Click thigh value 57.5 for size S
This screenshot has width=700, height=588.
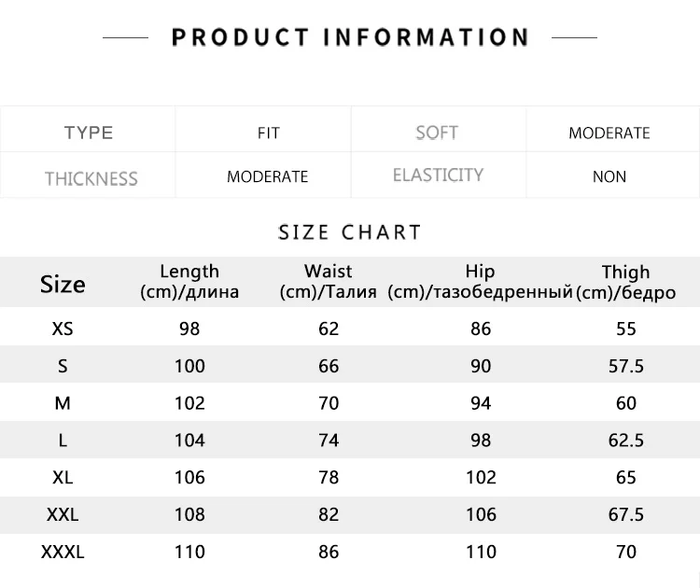(x=626, y=366)
